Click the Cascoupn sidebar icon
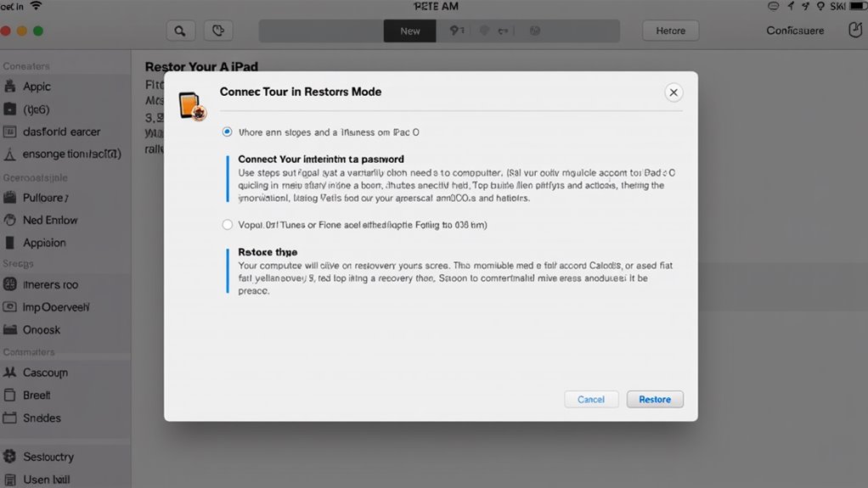Viewport: 868px width, 488px height. pyautogui.click(x=10, y=373)
